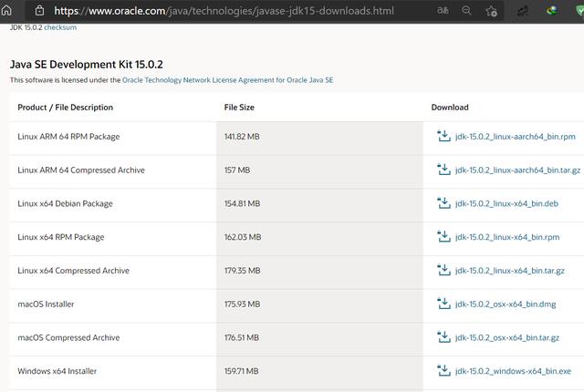This screenshot has width=584, height=392.
Task: Click the Download column header
Action: coord(450,107)
